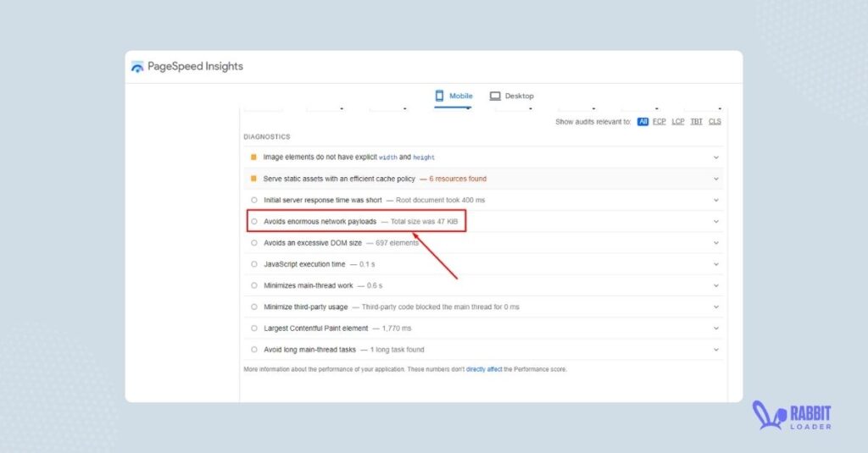
Task: Switch to the Desktop tab
Action: [511, 97]
